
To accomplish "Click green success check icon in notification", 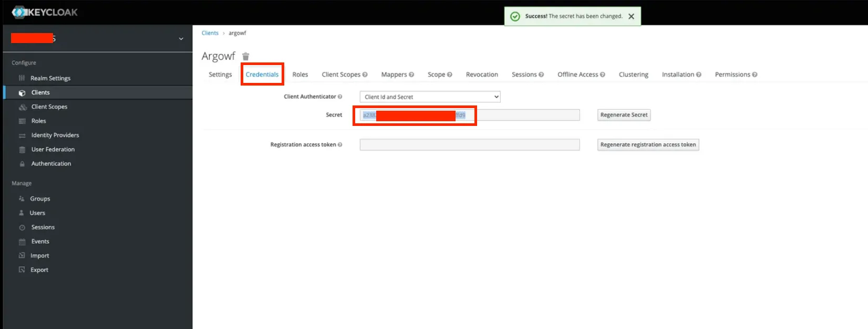I will pos(515,16).
